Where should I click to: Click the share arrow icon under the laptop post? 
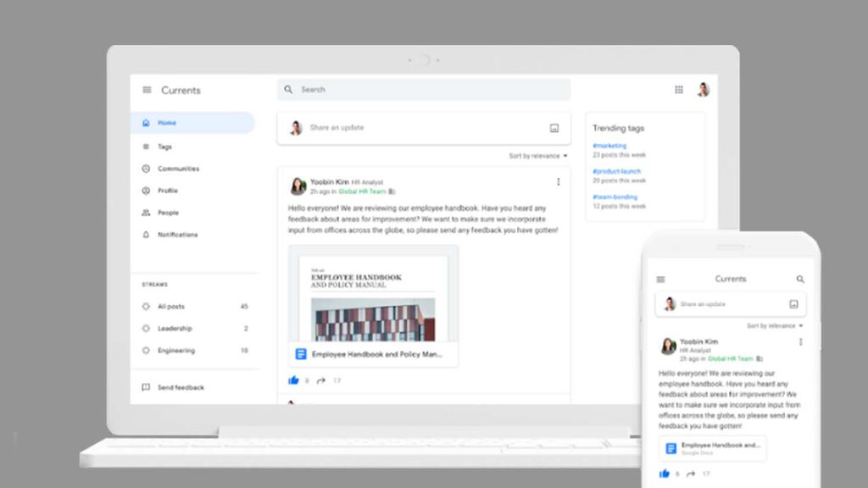(x=321, y=380)
